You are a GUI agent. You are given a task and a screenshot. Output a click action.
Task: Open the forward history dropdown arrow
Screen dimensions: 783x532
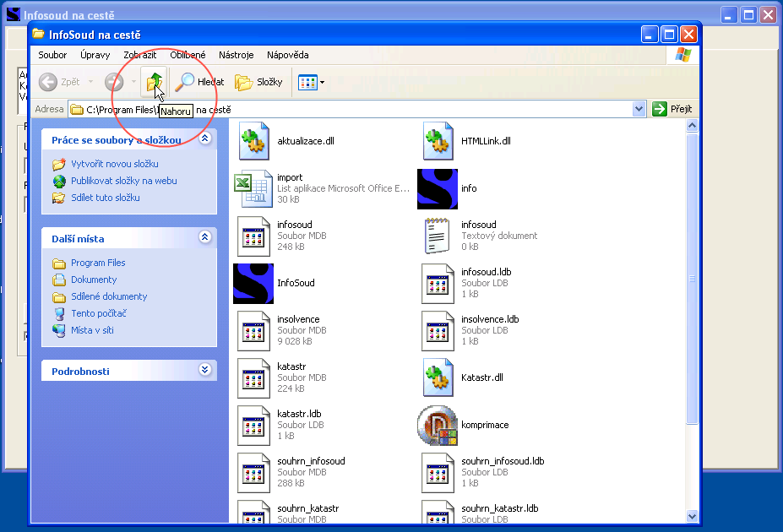(133, 82)
